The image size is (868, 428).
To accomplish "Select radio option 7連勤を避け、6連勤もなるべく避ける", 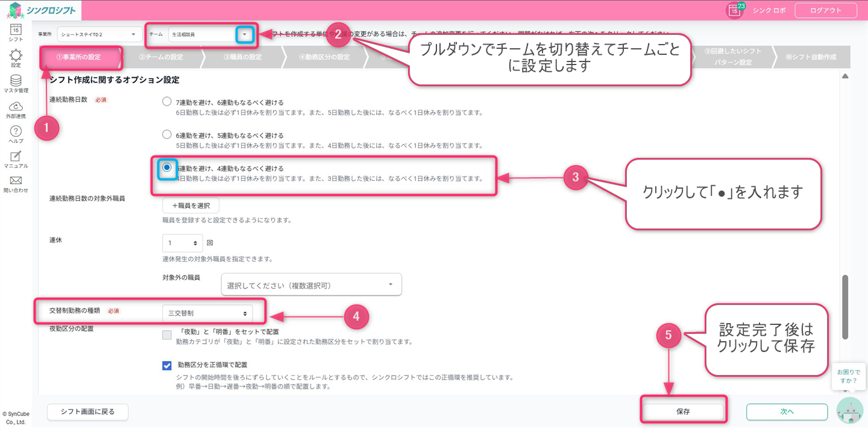I will pyautogui.click(x=167, y=101).
